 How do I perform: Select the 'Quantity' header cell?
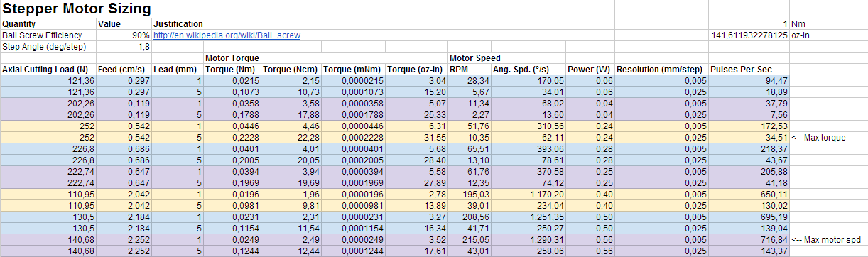click(48, 24)
